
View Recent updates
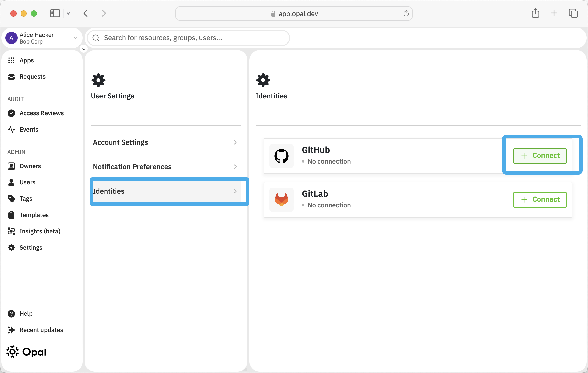coord(41,330)
